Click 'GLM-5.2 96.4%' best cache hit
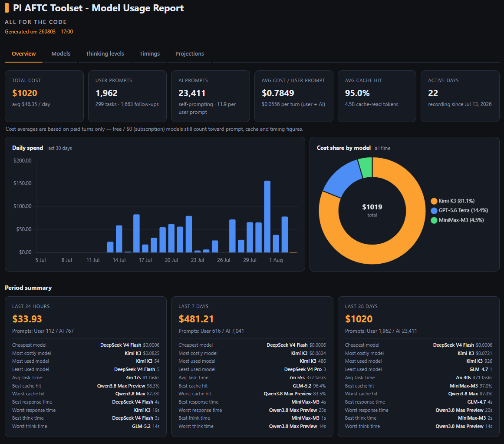Image resolution: width=504 pixels, height=444 pixels. point(309,386)
